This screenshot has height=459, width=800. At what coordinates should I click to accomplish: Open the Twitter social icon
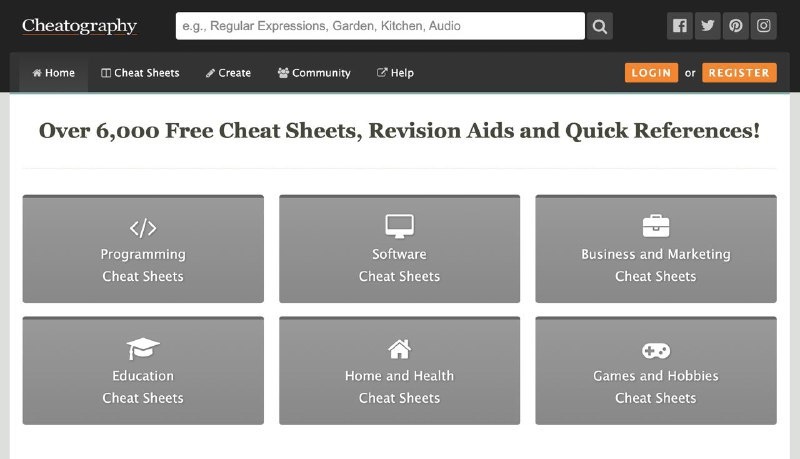(708, 26)
